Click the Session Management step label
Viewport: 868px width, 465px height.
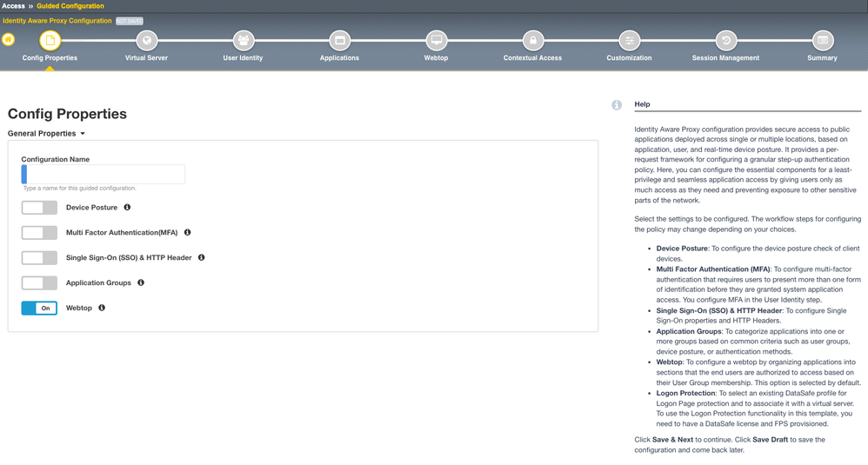click(725, 58)
